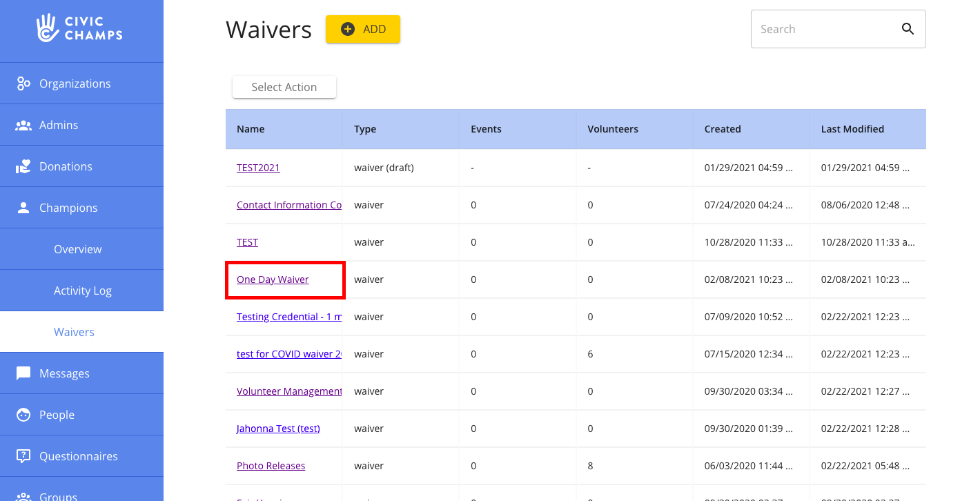Click created date 06/03/2020 in Photo Releases row
The height and width of the screenshot is (501, 980).
point(749,466)
